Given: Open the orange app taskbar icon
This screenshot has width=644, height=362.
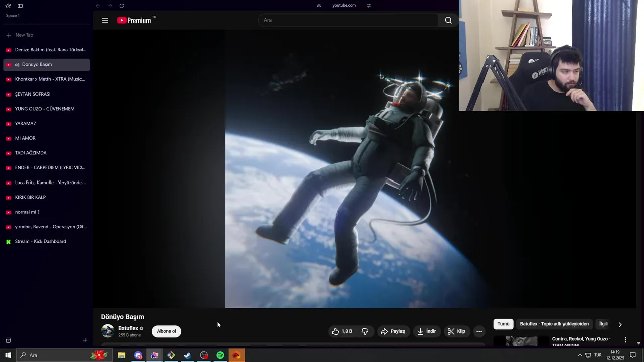Looking at the screenshot, I should (x=236, y=355).
